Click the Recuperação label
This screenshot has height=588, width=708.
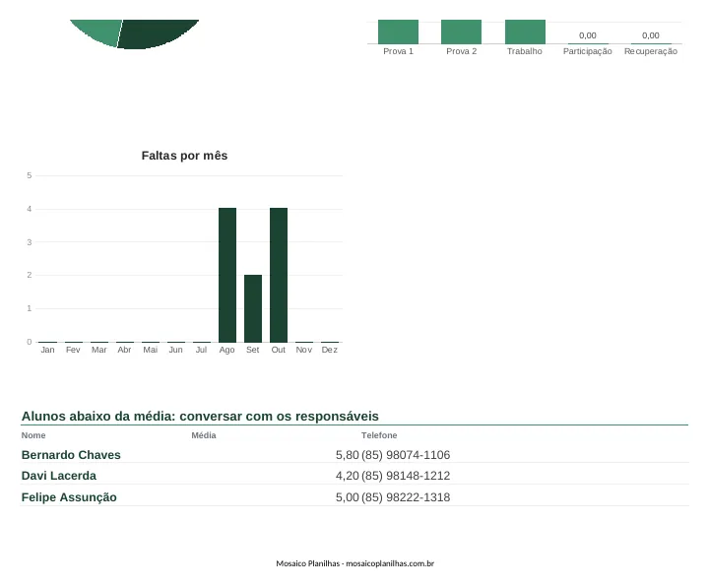[651, 52]
